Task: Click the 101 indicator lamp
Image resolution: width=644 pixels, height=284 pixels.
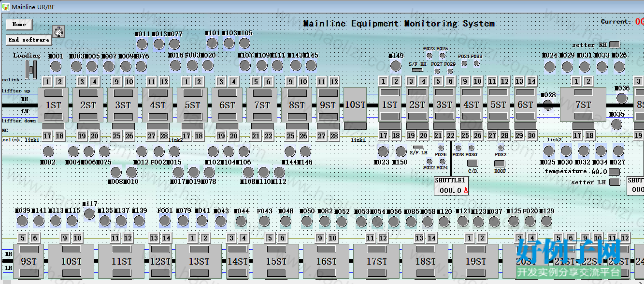Action: pyautogui.click(x=212, y=43)
